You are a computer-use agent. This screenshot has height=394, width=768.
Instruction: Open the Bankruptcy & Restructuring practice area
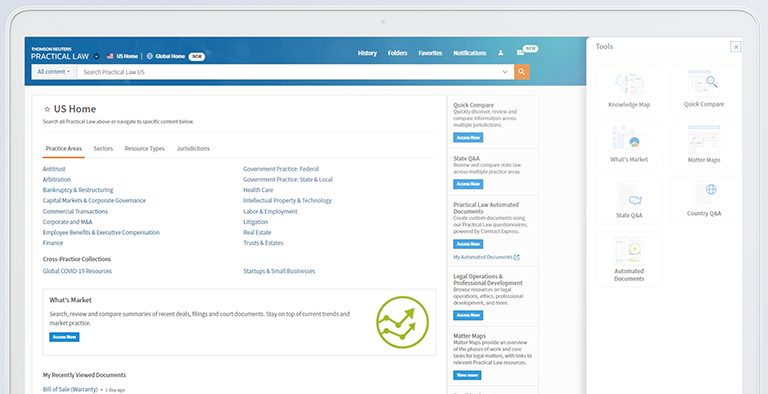click(x=78, y=190)
